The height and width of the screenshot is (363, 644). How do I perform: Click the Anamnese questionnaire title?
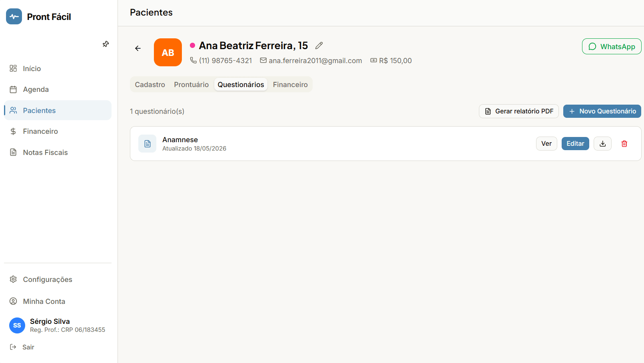tap(180, 140)
